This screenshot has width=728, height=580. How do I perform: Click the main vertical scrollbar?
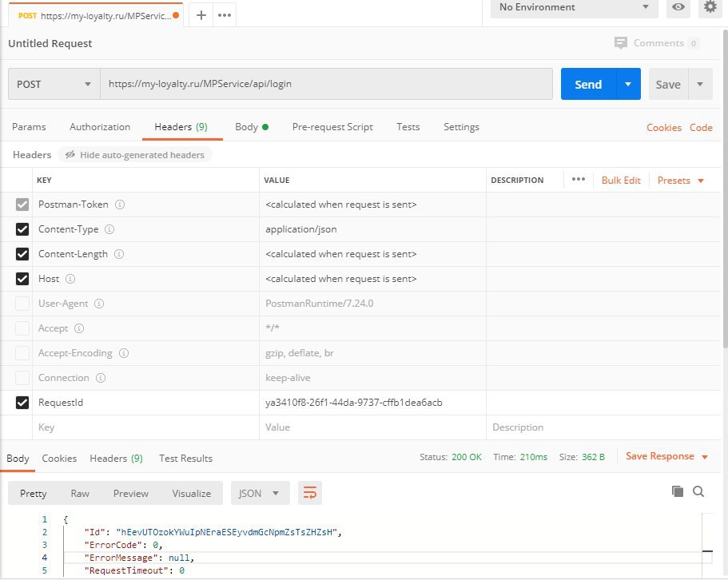pyautogui.click(x=725, y=188)
